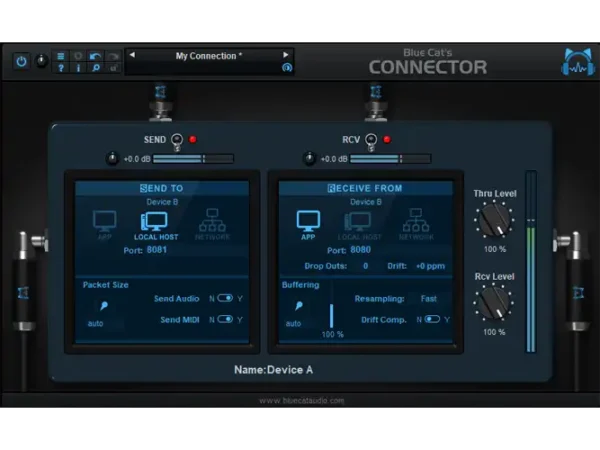
Task: Click Device B under Send To
Action: click(162, 202)
